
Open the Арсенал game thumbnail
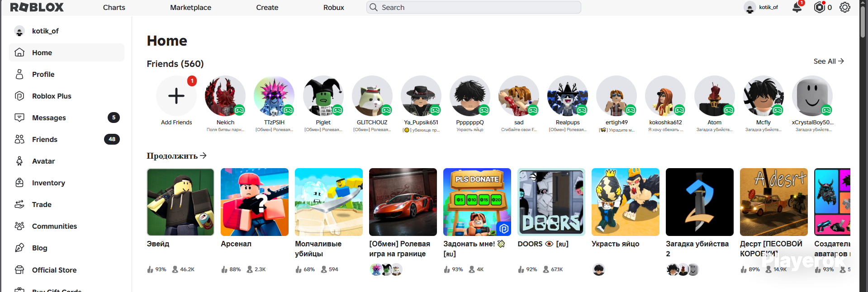click(255, 202)
